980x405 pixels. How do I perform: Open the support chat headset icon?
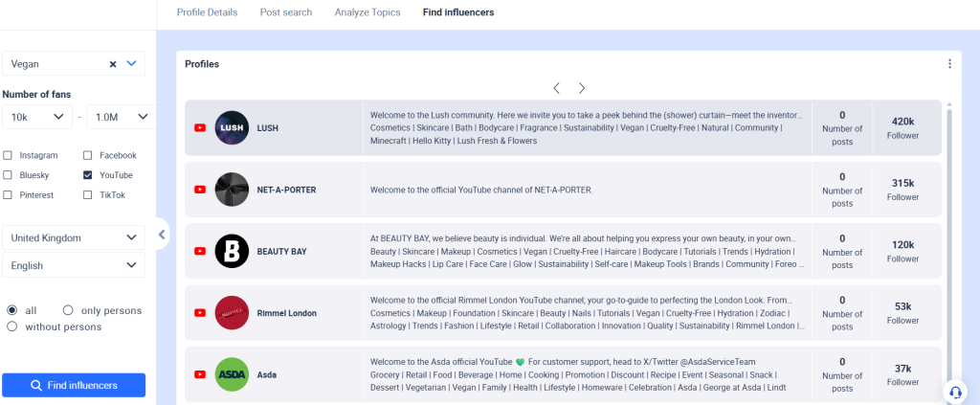click(x=954, y=393)
